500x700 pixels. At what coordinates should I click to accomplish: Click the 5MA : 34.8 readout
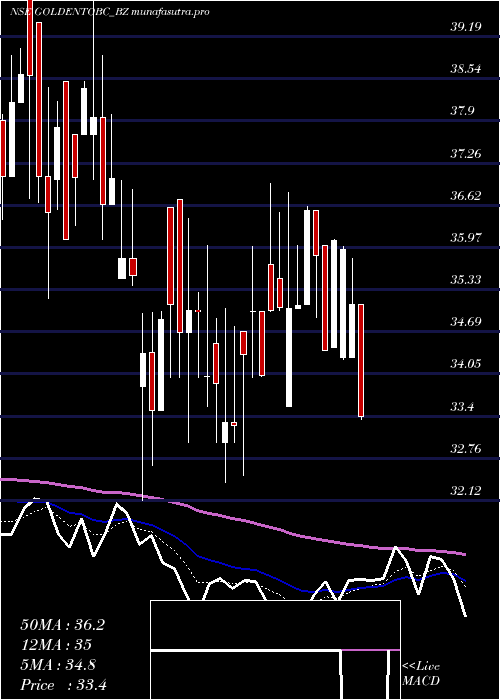(58, 665)
